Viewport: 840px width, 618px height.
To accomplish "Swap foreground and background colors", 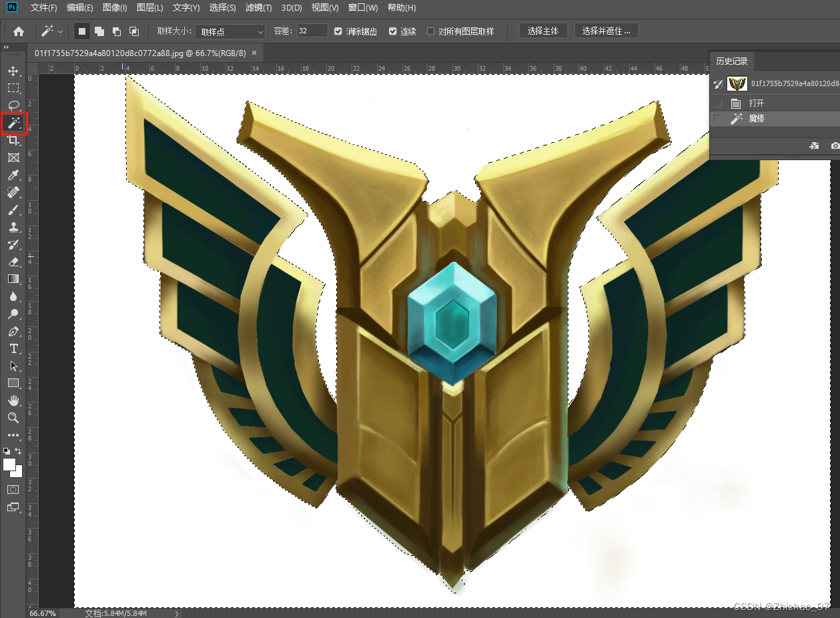I will [x=19, y=451].
